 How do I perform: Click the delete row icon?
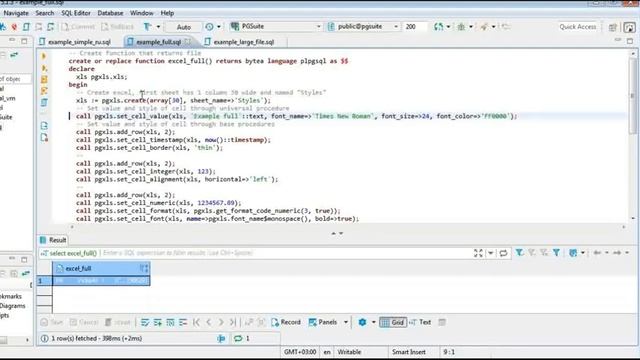(183, 322)
